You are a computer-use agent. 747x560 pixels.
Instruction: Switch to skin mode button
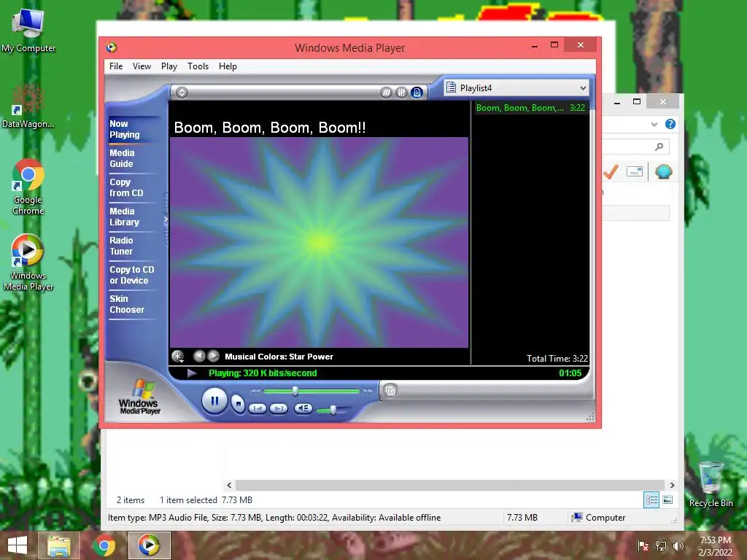[x=390, y=391]
